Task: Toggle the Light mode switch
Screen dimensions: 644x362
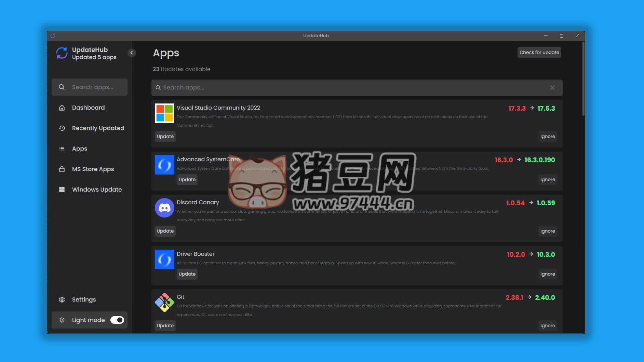Action: [x=117, y=320]
